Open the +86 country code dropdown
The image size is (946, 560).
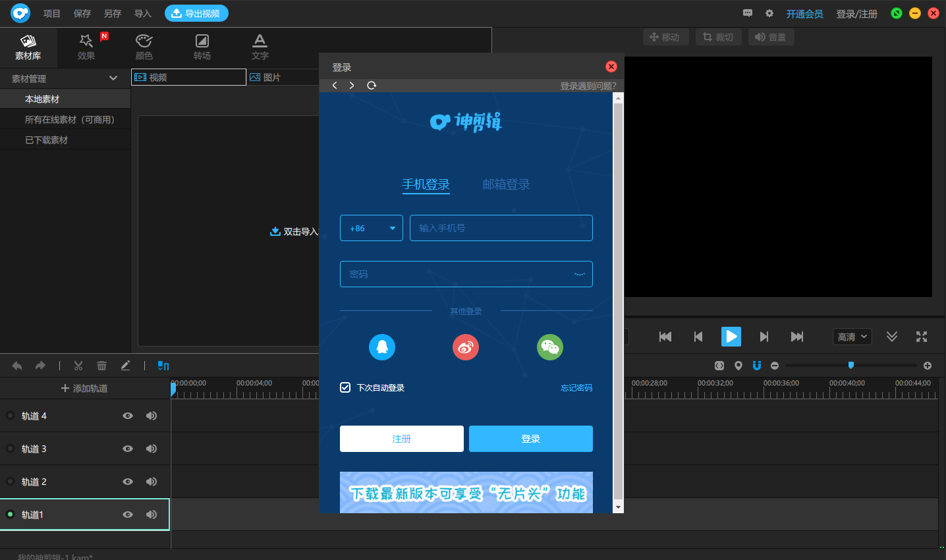click(x=372, y=228)
